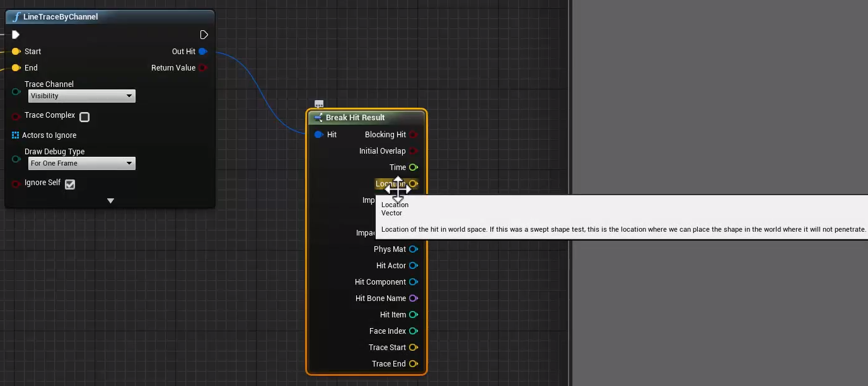The image size is (868, 386).
Task: Collapse the LineTraceByChannel advanced pins arrow
Action: point(110,201)
